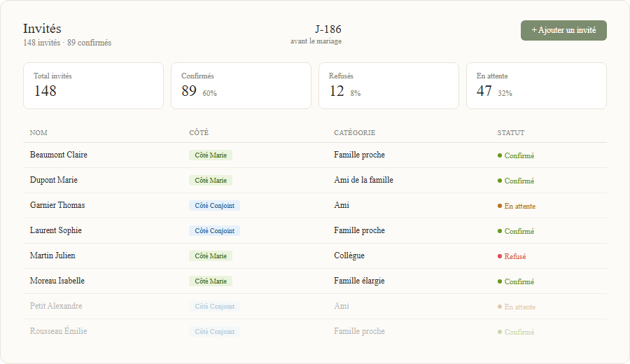The image size is (630, 364).
Task: Select guest name Petit Alexandre
Action: pyautogui.click(x=56, y=306)
